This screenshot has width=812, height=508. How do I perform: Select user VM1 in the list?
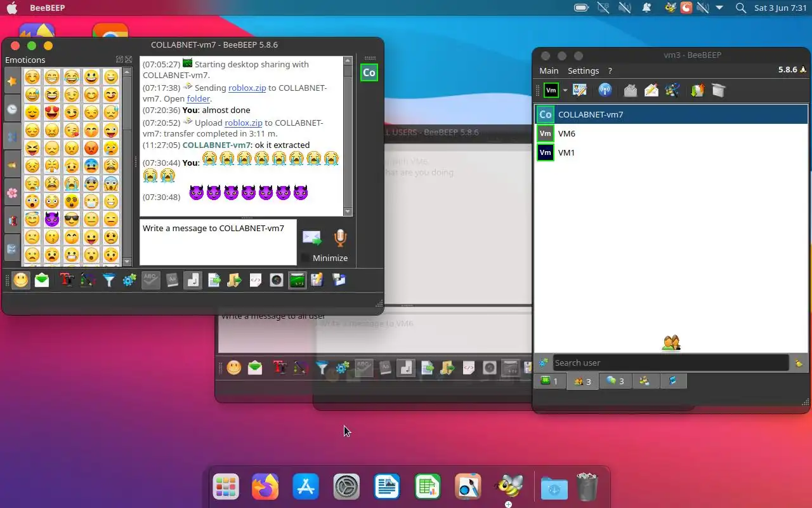coord(671,152)
